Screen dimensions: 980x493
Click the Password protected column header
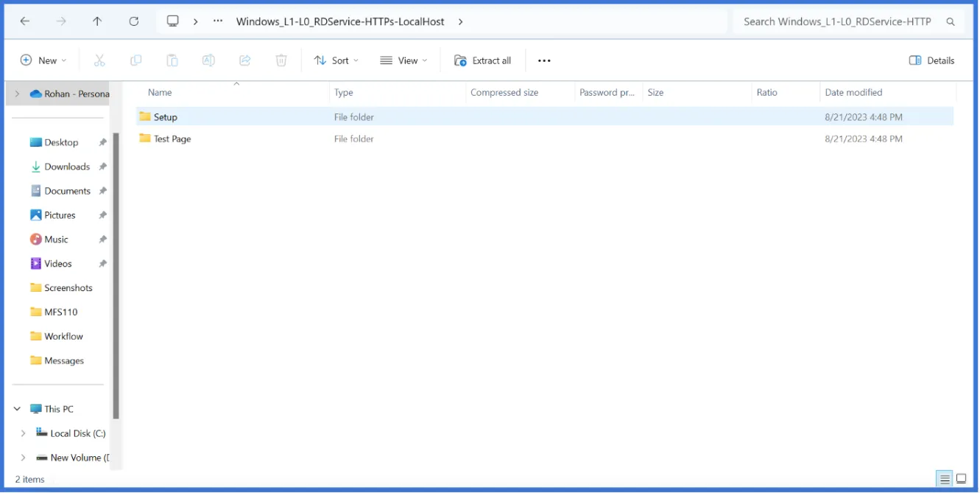[x=607, y=92]
